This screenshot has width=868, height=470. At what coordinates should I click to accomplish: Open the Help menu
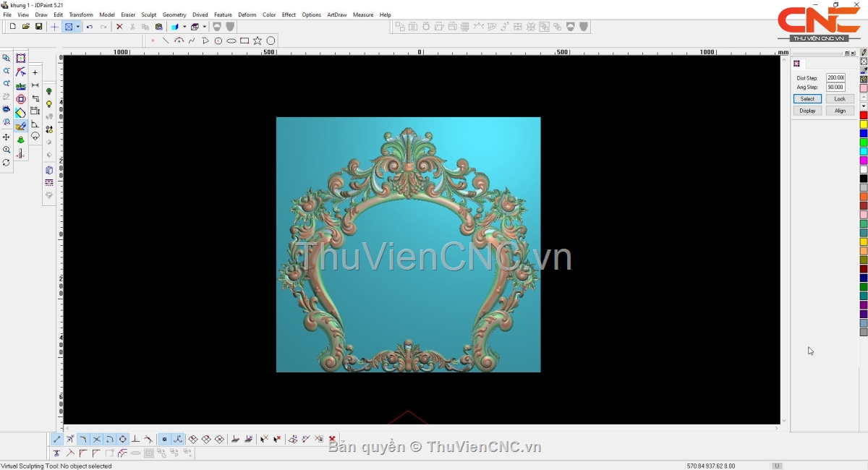(385, 14)
